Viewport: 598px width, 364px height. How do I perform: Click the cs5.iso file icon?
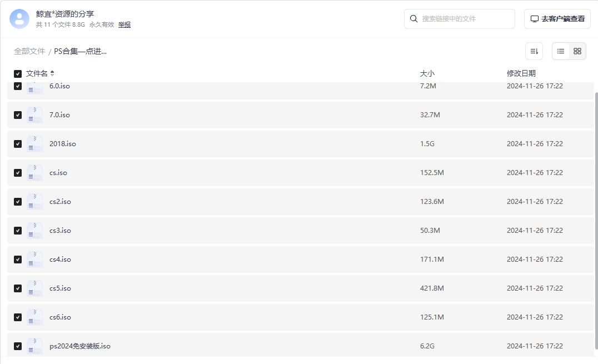pos(34,288)
